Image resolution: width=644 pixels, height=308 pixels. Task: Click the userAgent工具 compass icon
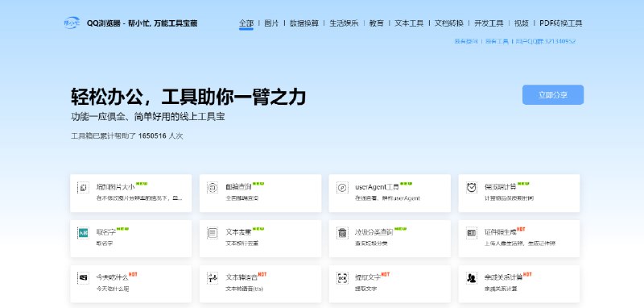[x=342, y=188]
